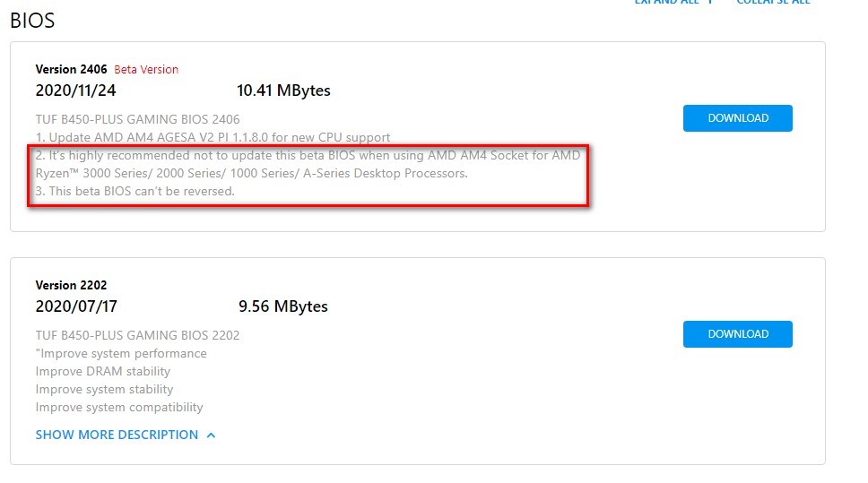Download BIOS version 2406

coord(737,118)
